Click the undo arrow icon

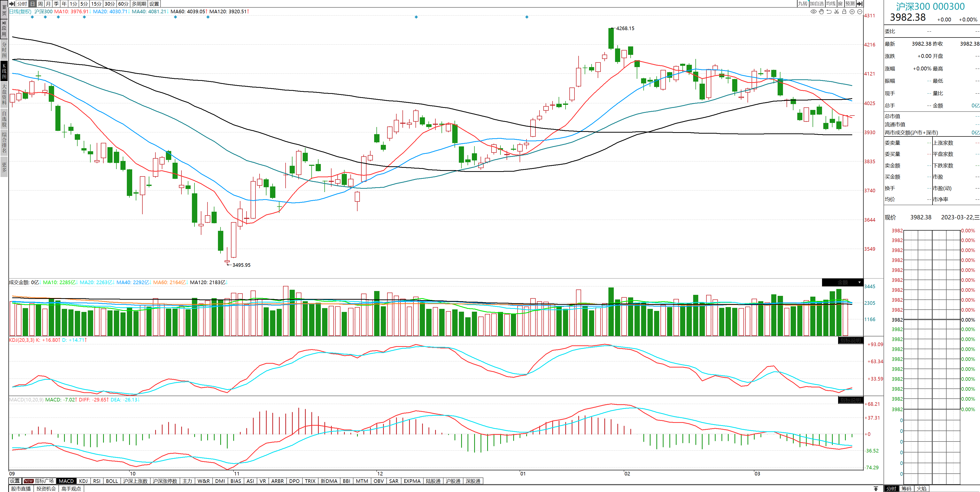[829, 11]
